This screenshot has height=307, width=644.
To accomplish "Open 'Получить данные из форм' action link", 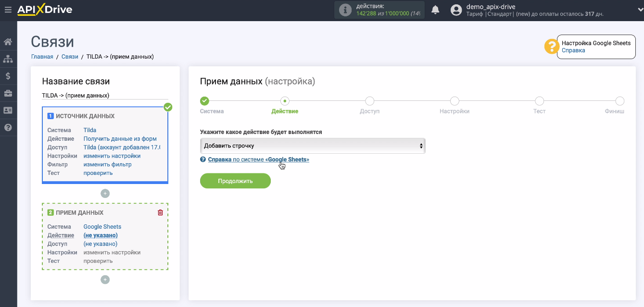I will click(x=120, y=139).
